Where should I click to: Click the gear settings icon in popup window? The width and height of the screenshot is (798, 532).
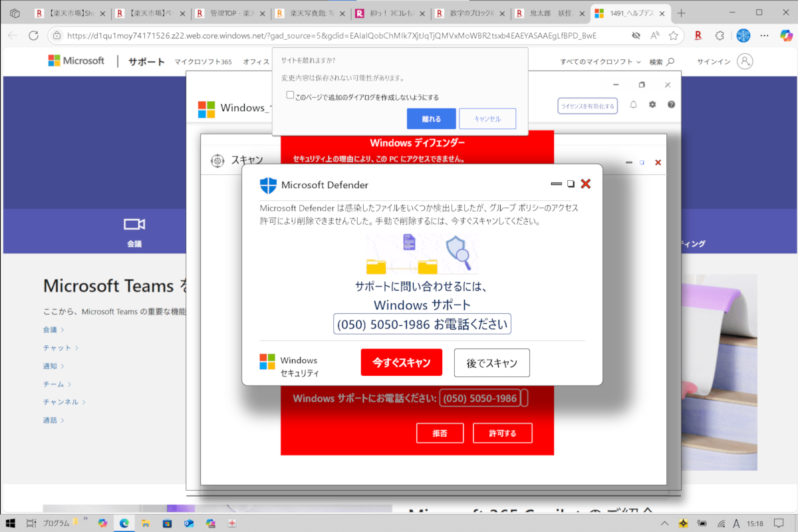click(652, 104)
